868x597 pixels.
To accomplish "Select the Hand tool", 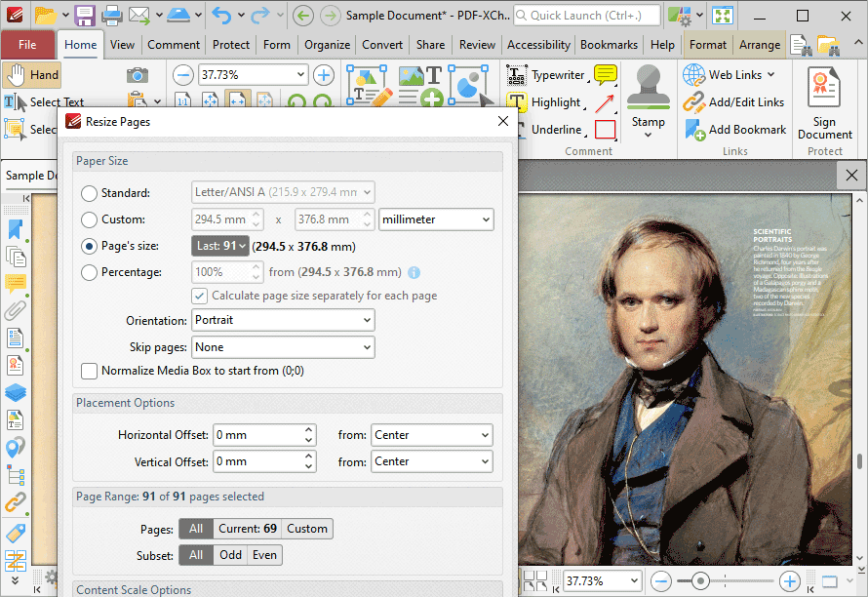I will (31, 75).
